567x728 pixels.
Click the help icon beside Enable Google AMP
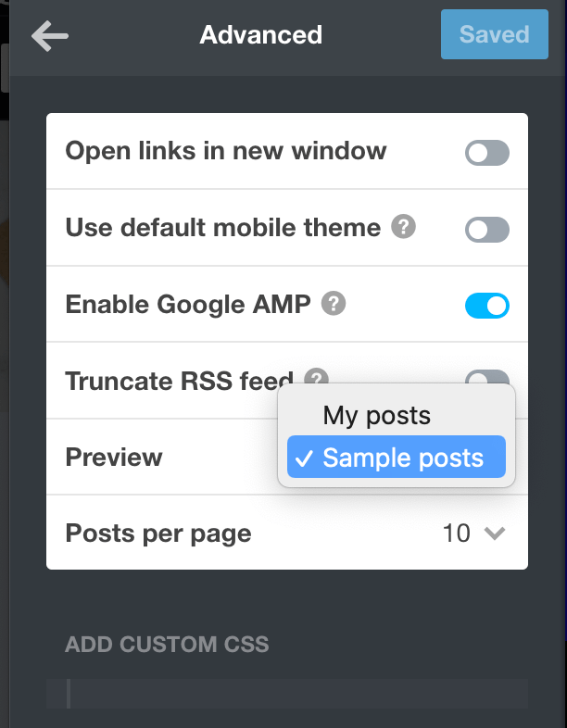pos(334,303)
